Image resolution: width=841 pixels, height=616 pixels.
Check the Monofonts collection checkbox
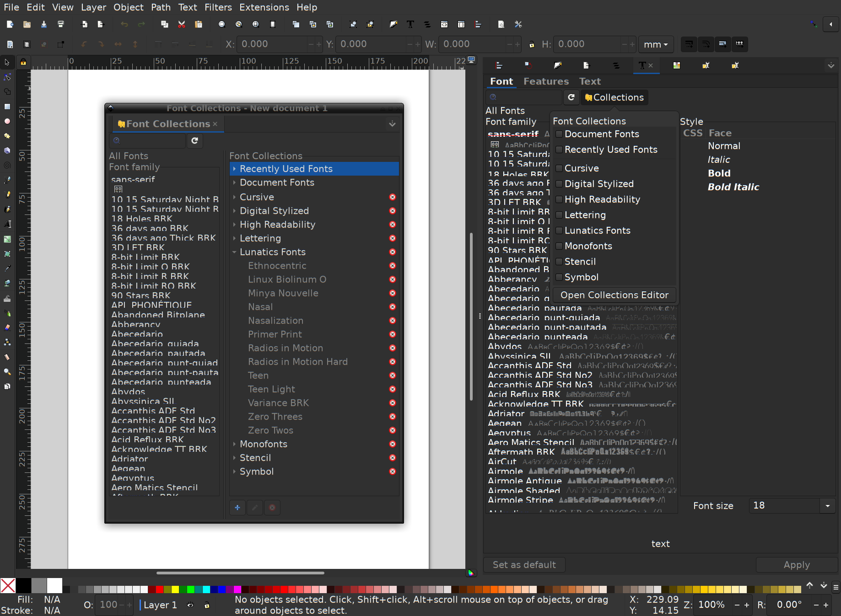pyautogui.click(x=559, y=246)
